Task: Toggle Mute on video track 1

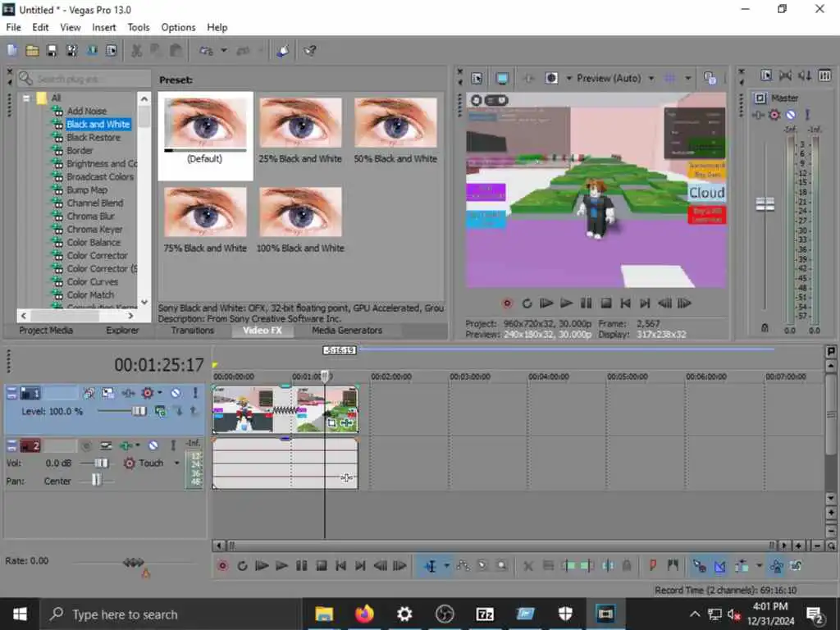Action: 176,393
